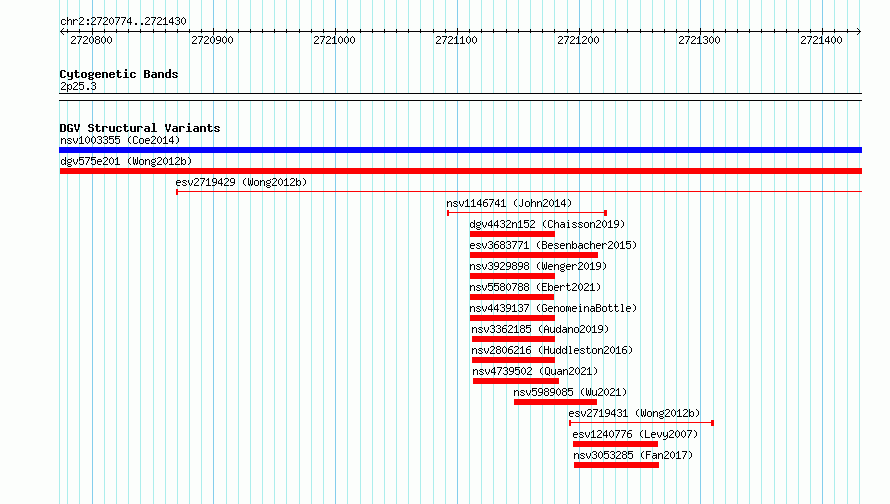Open esv2719431 (Wong2012b) label

(x=635, y=413)
